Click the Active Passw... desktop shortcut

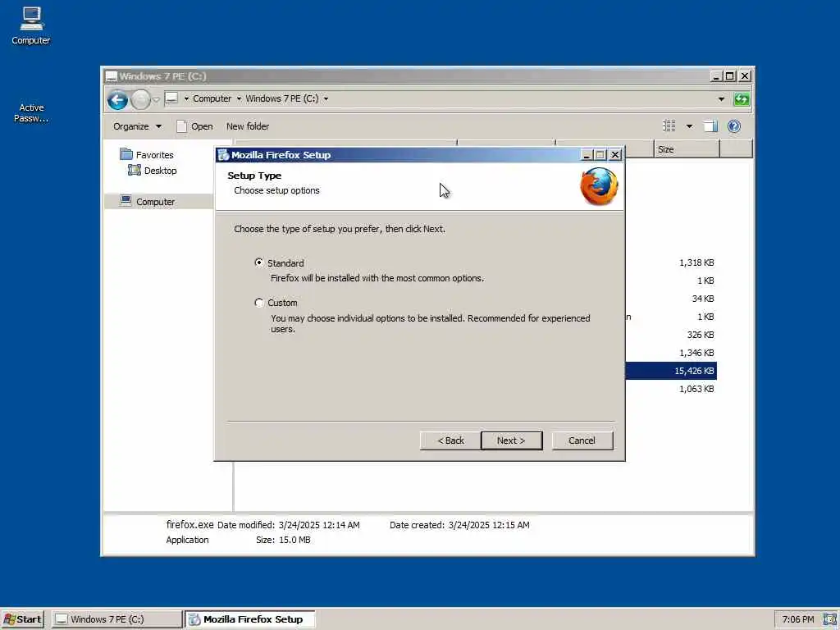coord(31,112)
